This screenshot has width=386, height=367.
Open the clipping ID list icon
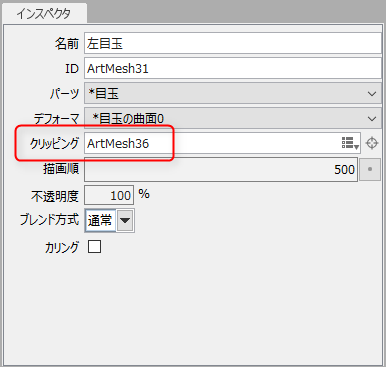point(350,143)
